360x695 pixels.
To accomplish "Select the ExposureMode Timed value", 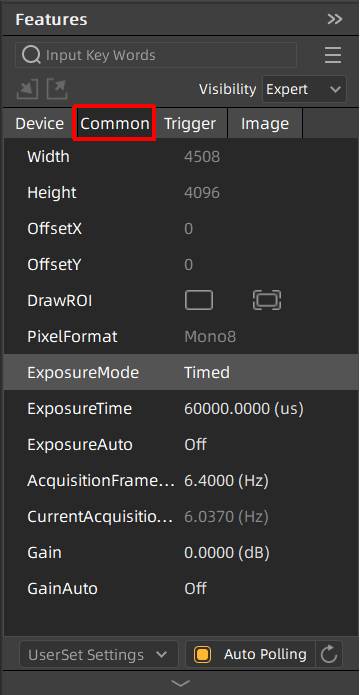I will tap(207, 372).
